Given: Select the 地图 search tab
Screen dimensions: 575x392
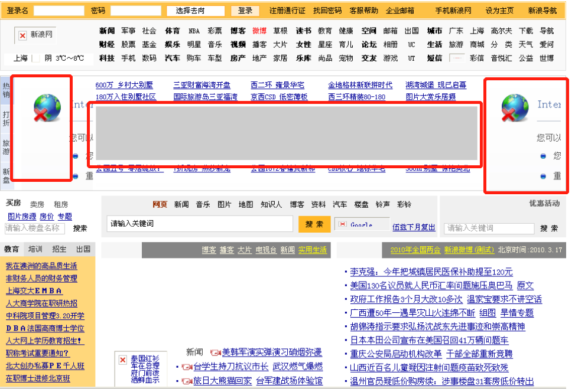Looking at the screenshot, I should coord(246,205).
